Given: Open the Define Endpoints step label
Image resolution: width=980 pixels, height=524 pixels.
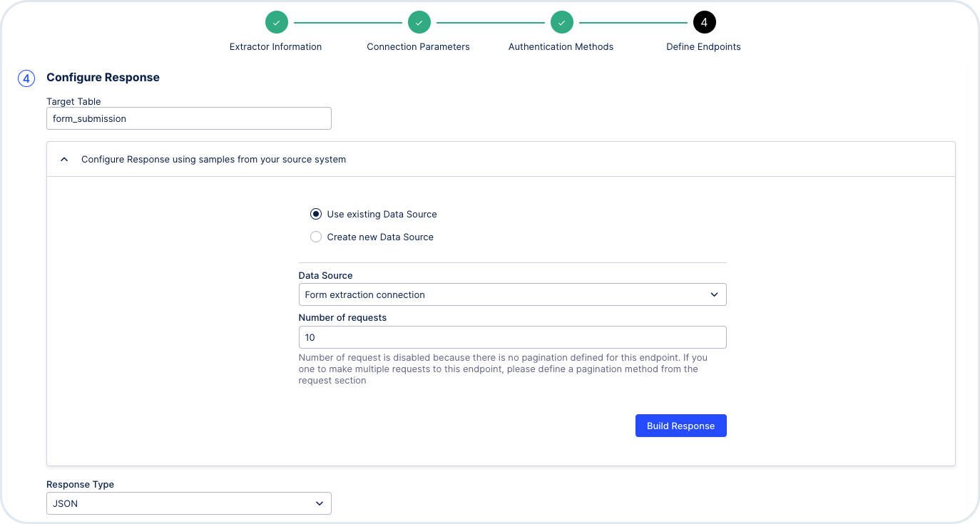Looking at the screenshot, I should click(703, 47).
